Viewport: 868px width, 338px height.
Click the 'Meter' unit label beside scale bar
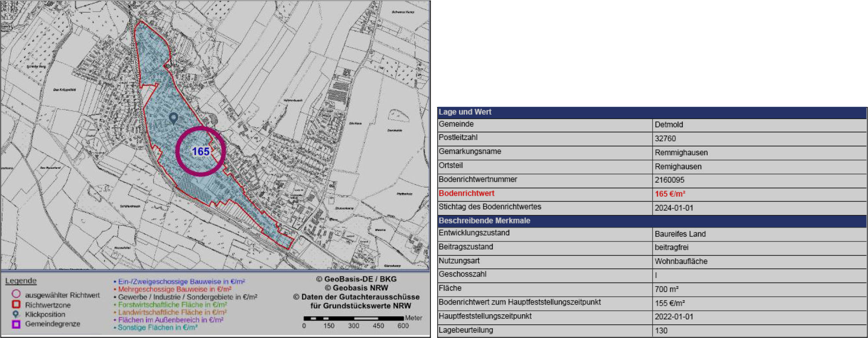point(413,318)
